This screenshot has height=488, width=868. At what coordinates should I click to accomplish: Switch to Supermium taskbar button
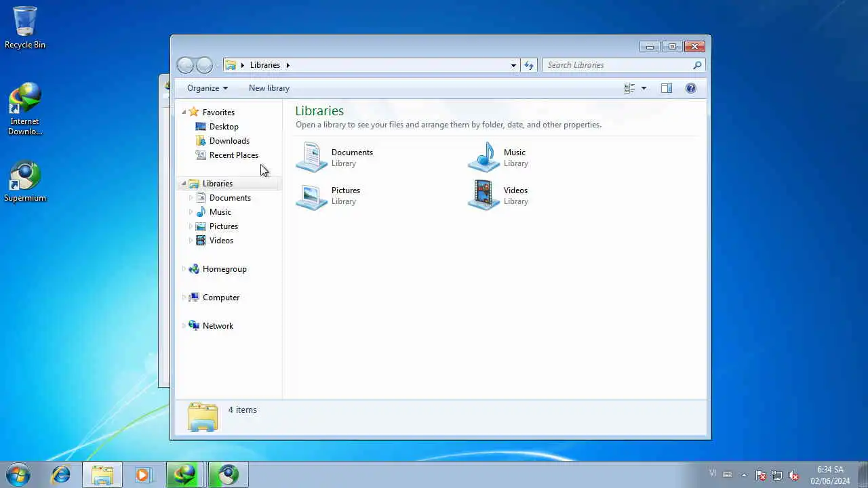(x=228, y=474)
